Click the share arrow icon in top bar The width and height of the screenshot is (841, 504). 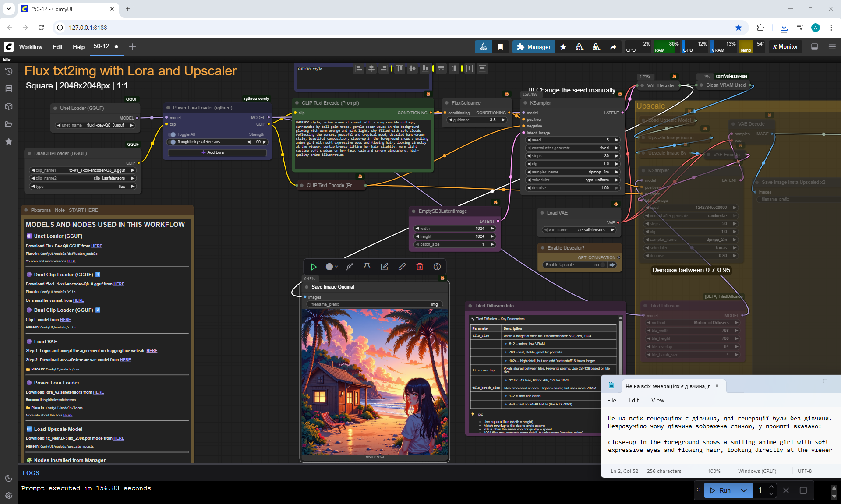click(x=613, y=47)
